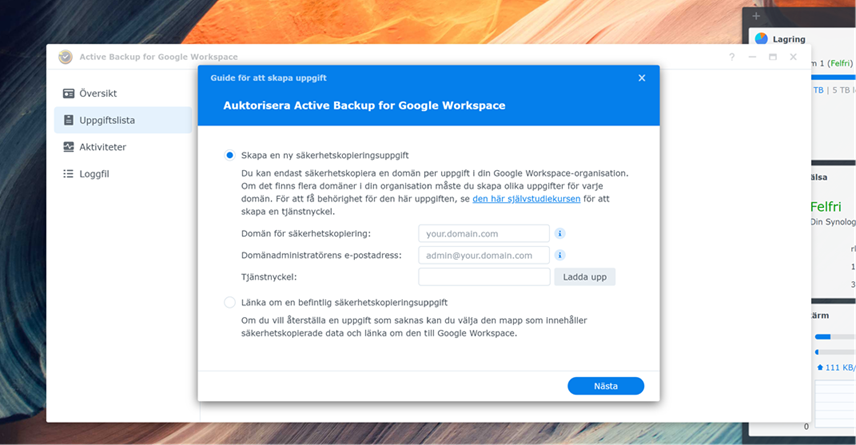This screenshot has width=856, height=445.
Task: Click the dialog heading Auktorisera Active Backup
Action: coord(364,105)
